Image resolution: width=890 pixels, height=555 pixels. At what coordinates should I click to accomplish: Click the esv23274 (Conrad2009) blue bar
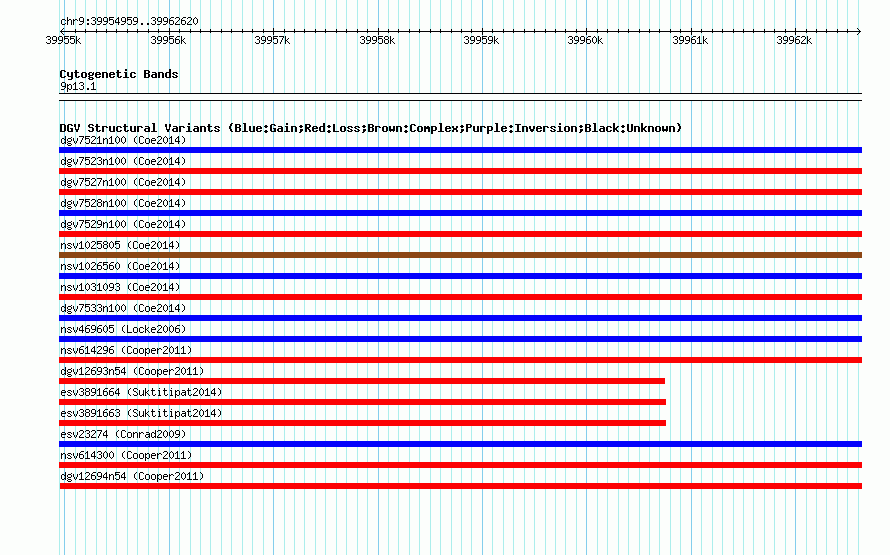click(460, 444)
